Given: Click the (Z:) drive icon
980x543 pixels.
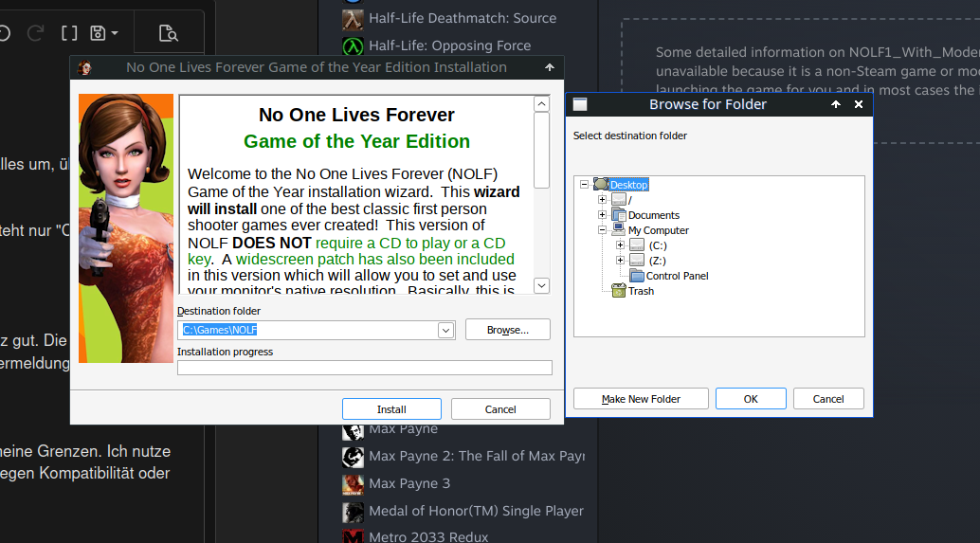Looking at the screenshot, I should [x=637, y=260].
